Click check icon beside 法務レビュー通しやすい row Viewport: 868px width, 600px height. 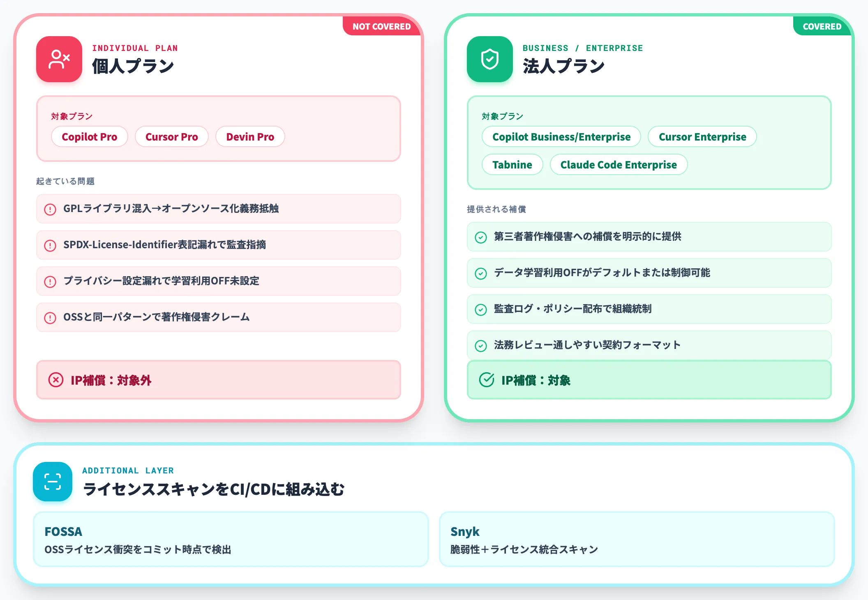(x=481, y=346)
